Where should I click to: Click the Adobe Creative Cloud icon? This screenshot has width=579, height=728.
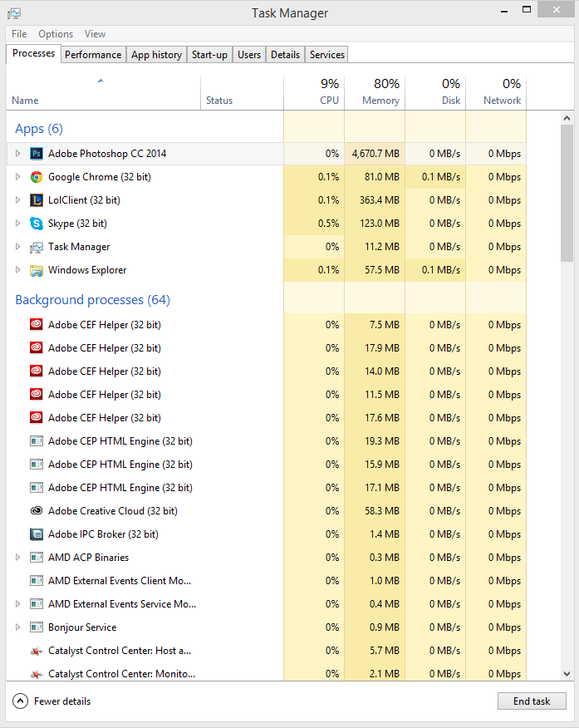click(37, 511)
